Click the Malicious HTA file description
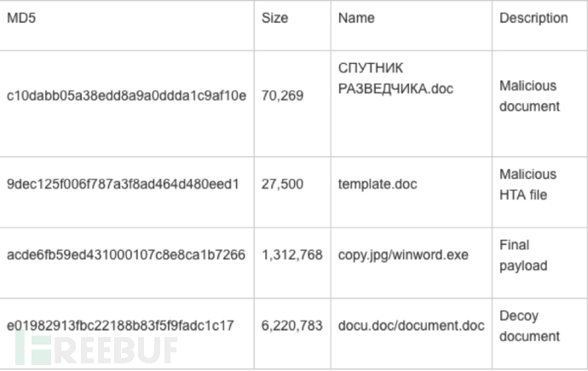The height and width of the screenshot is (371, 588). [528, 184]
